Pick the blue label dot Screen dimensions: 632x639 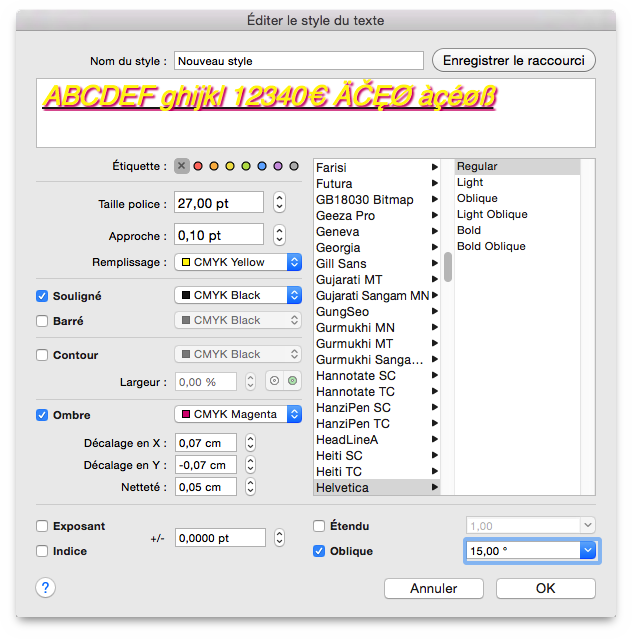click(x=262, y=166)
